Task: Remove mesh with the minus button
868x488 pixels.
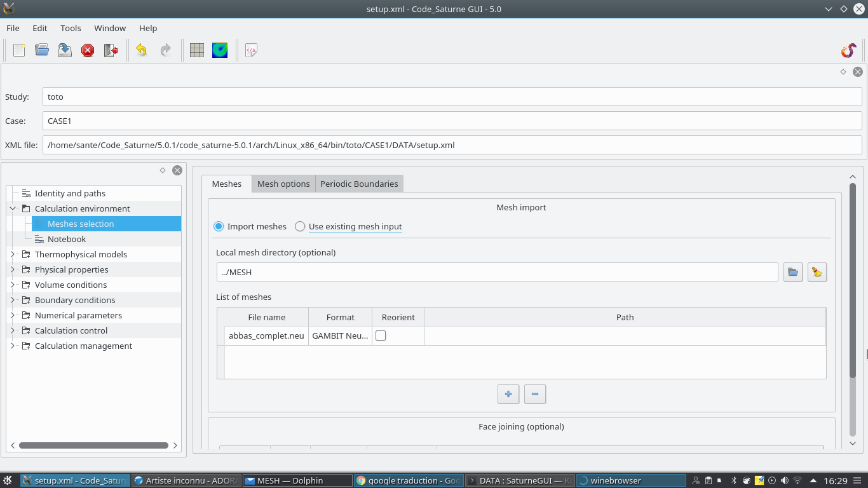Action: [x=535, y=394]
